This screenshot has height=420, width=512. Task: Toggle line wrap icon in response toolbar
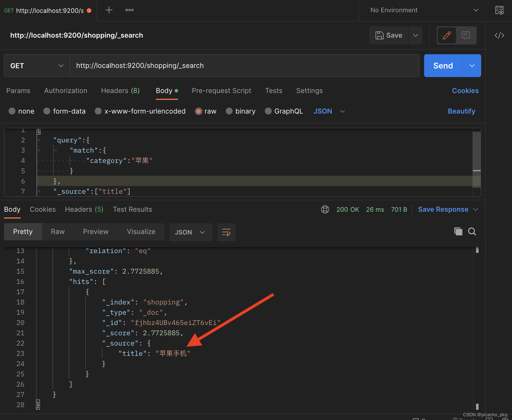point(226,232)
